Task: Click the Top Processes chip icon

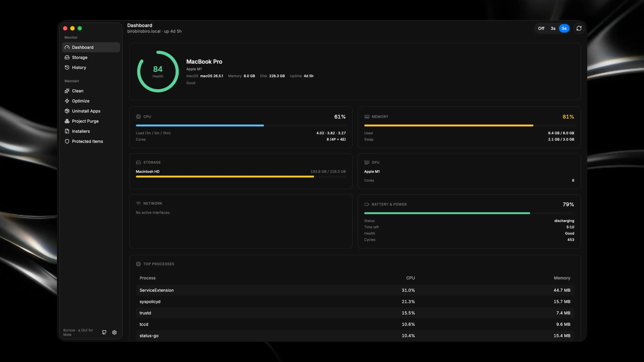Action: click(138, 264)
